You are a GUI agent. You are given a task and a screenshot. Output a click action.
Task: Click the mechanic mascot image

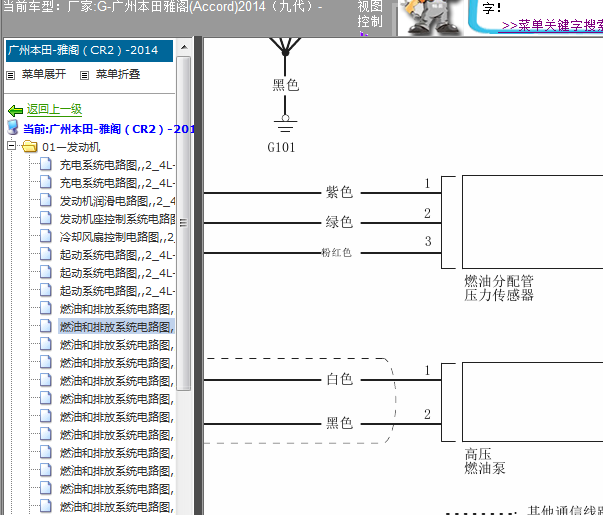pos(431,17)
